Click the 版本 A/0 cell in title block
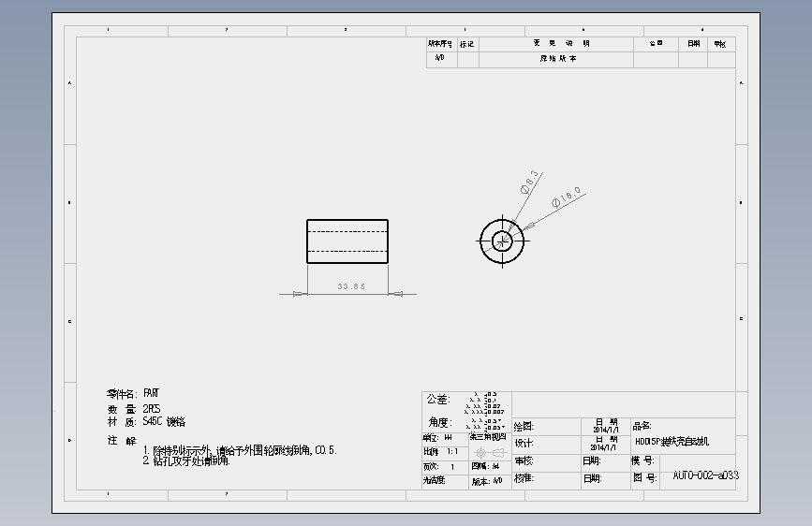Viewport: 812px width, 526px height. tap(490, 481)
